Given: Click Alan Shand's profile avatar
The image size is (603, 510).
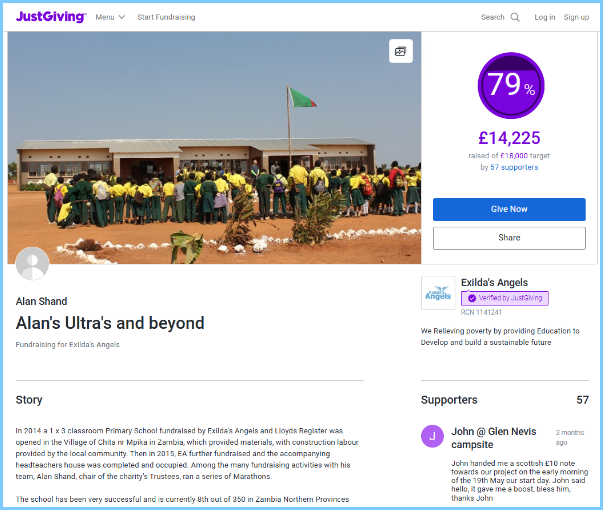Looking at the screenshot, I should tap(32, 264).
